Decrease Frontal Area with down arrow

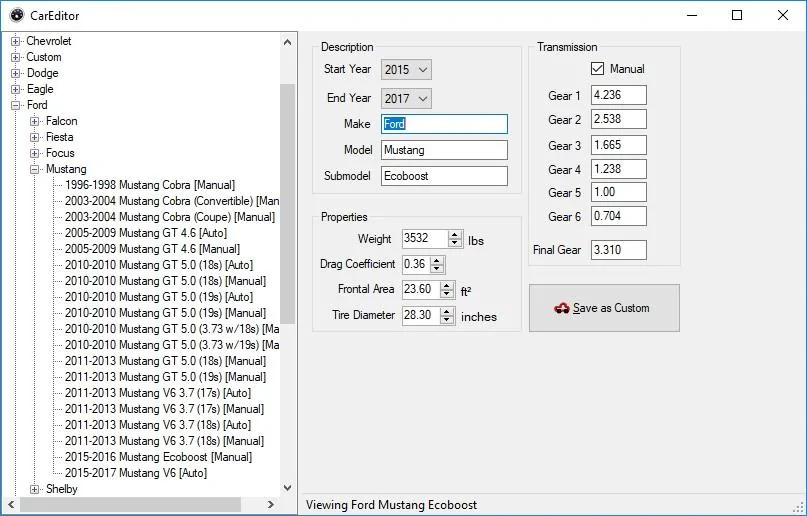[x=447, y=294]
